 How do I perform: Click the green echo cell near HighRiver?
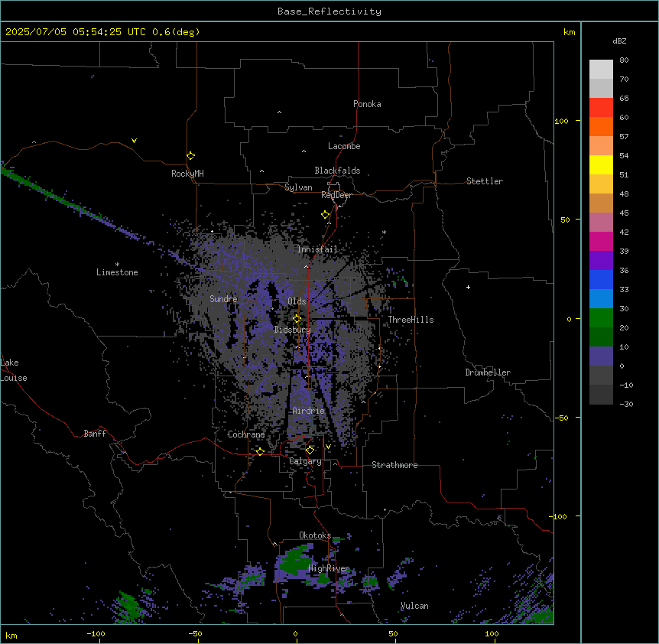pyautogui.click(x=297, y=561)
